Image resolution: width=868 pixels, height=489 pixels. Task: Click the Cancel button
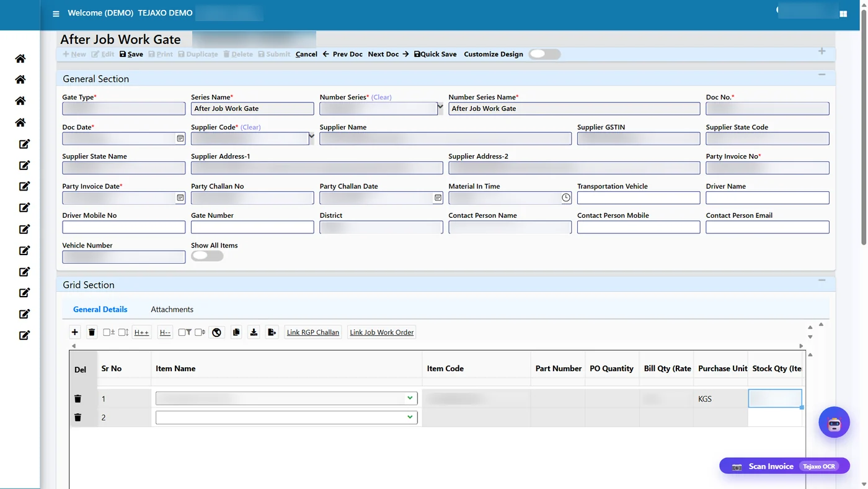click(x=306, y=54)
